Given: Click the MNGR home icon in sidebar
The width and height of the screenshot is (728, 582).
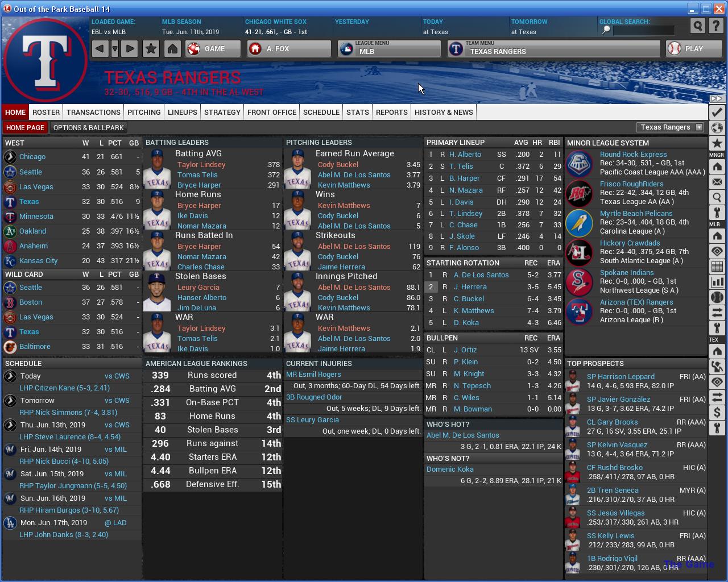Looking at the screenshot, I should tap(717, 167).
